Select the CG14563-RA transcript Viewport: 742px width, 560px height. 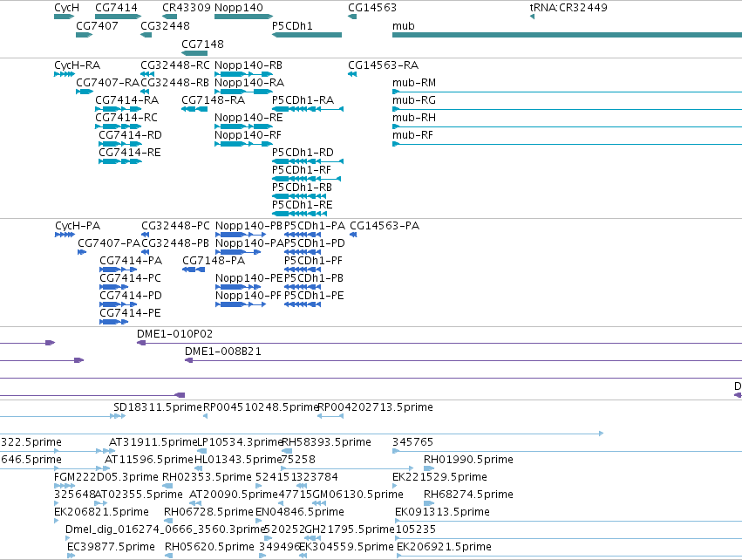point(352,74)
